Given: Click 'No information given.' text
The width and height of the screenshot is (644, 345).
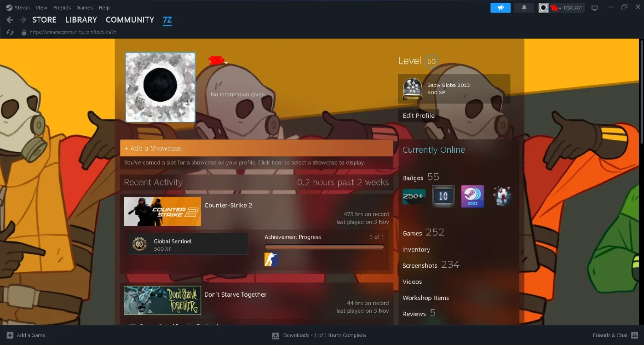Looking at the screenshot, I should [238, 94].
